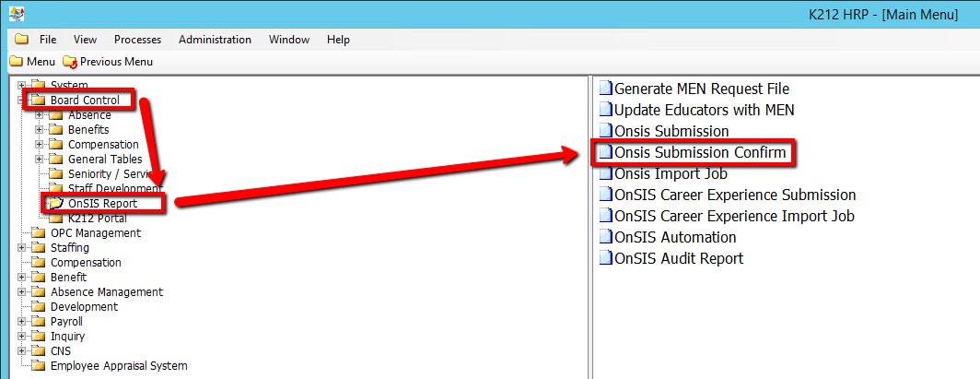Collapse the Board Control tree node
Screen dimensions: 980x379
(21, 101)
